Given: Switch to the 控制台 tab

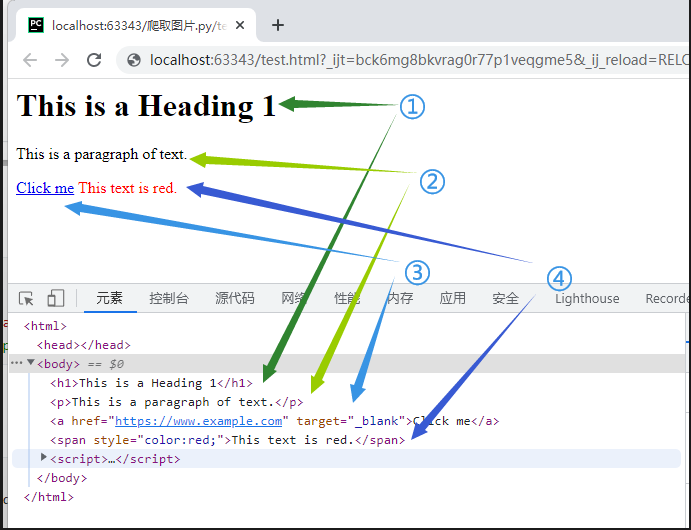Looking at the screenshot, I should pos(169,298).
